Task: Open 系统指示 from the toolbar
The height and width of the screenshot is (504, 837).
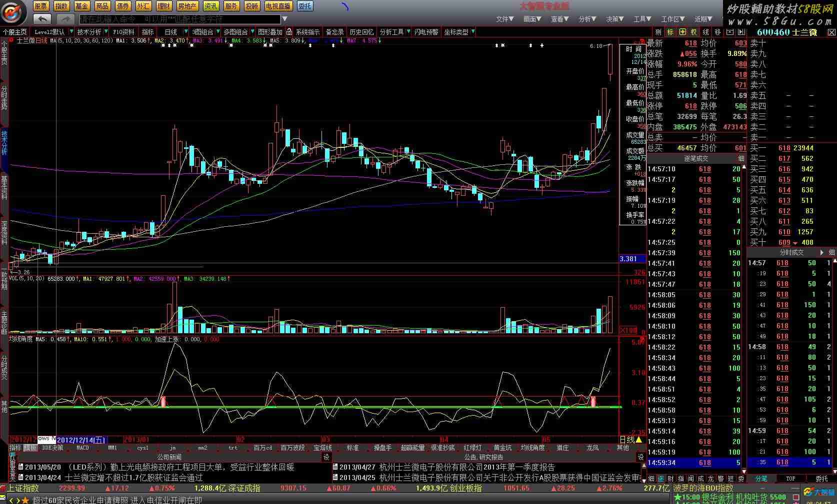Action: (307, 32)
